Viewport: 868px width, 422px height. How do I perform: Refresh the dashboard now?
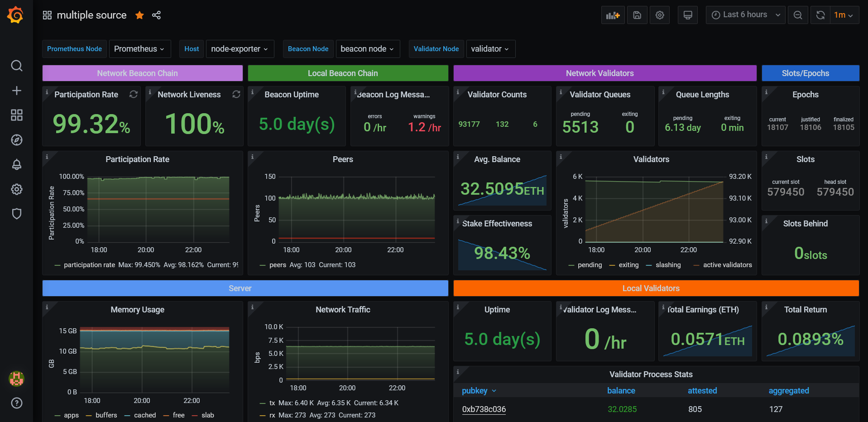click(x=820, y=15)
